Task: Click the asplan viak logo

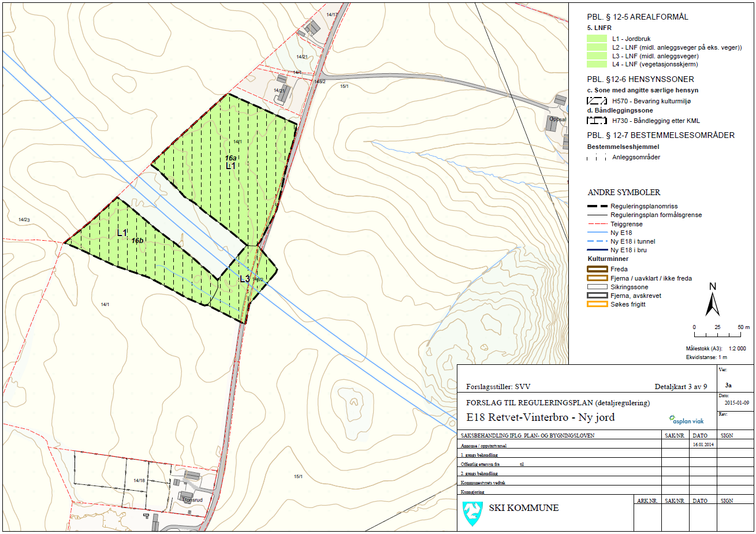Action: point(687,420)
